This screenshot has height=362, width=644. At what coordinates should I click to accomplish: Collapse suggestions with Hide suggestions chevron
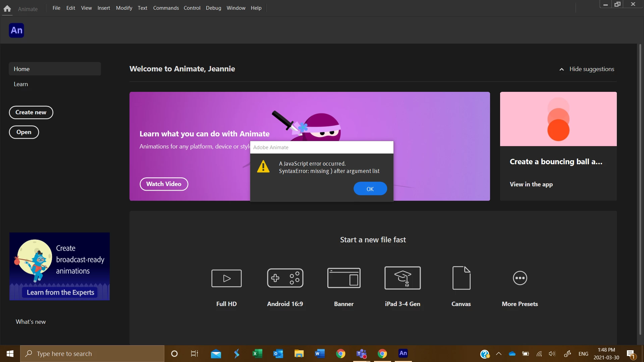(561, 69)
